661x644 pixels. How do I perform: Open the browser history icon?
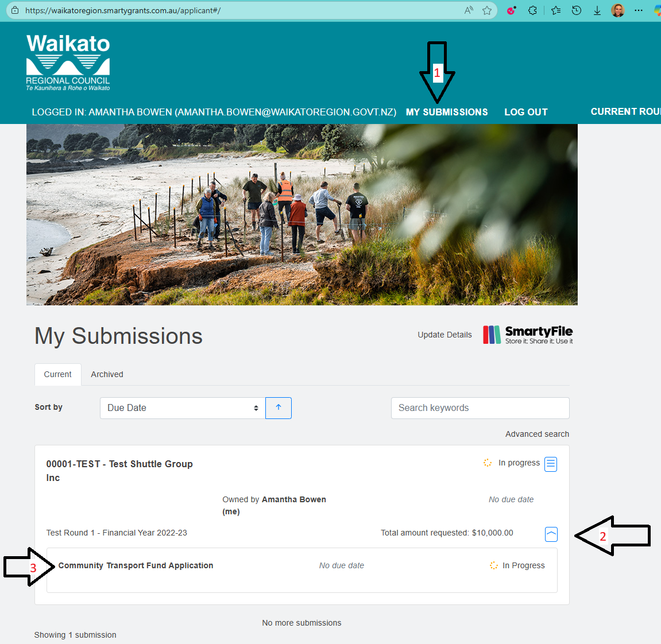576,10
